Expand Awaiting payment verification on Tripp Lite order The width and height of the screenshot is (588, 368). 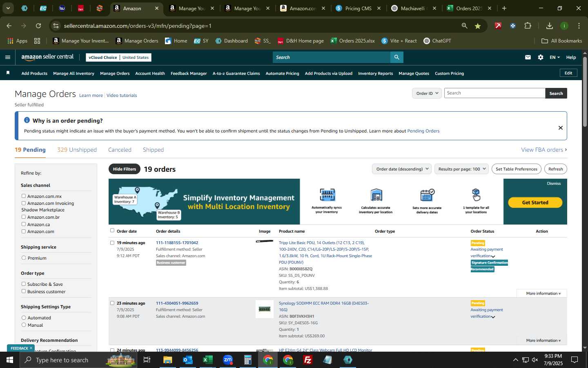tap(493, 256)
